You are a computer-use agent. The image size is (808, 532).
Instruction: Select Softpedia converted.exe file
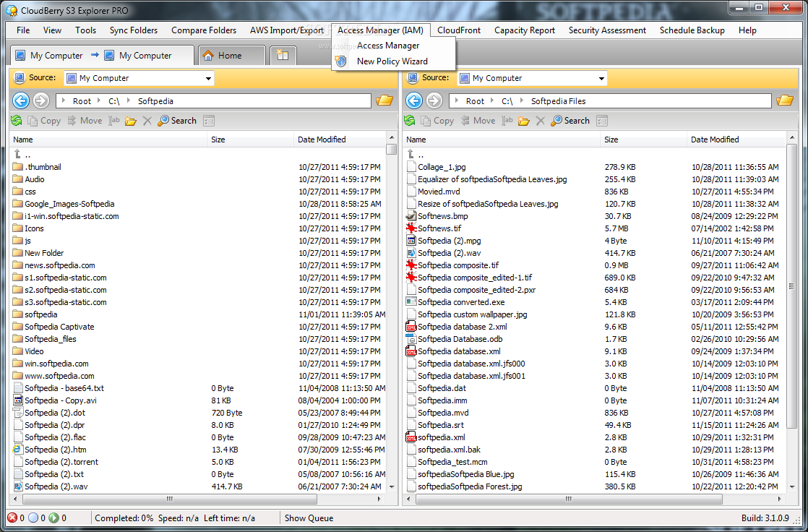pos(461,302)
